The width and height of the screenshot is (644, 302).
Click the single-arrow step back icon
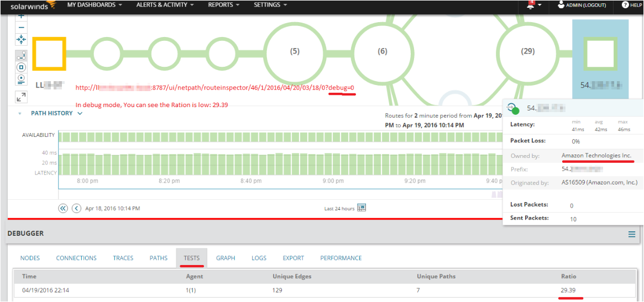coord(76,209)
